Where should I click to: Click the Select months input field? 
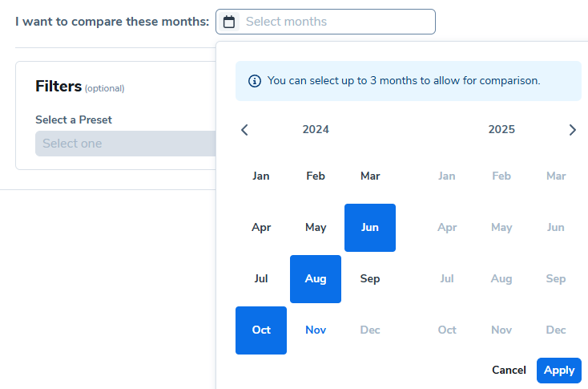[336, 22]
